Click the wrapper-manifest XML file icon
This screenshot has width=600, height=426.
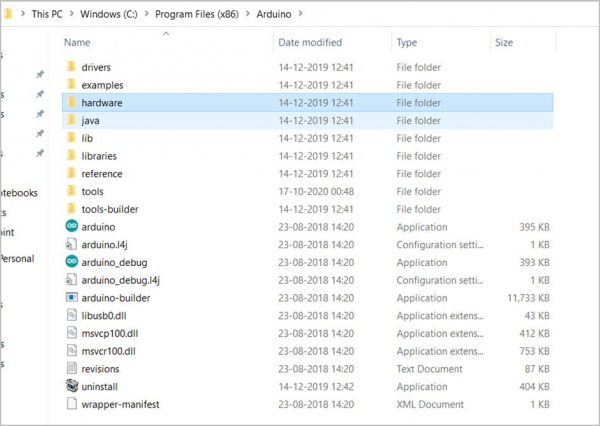(72, 404)
